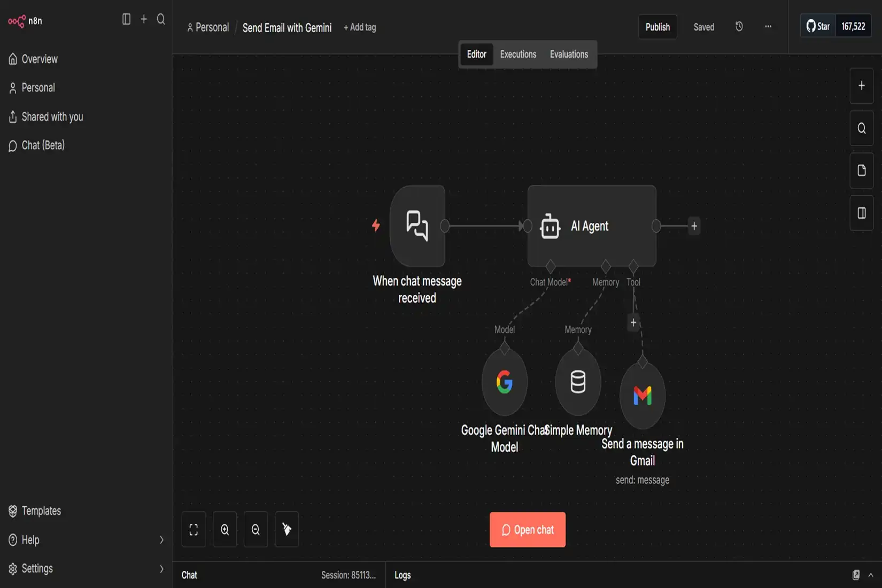882x588 pixels.
Task: Click the tidy up nodes icon
Action: (x=287, y=530)
